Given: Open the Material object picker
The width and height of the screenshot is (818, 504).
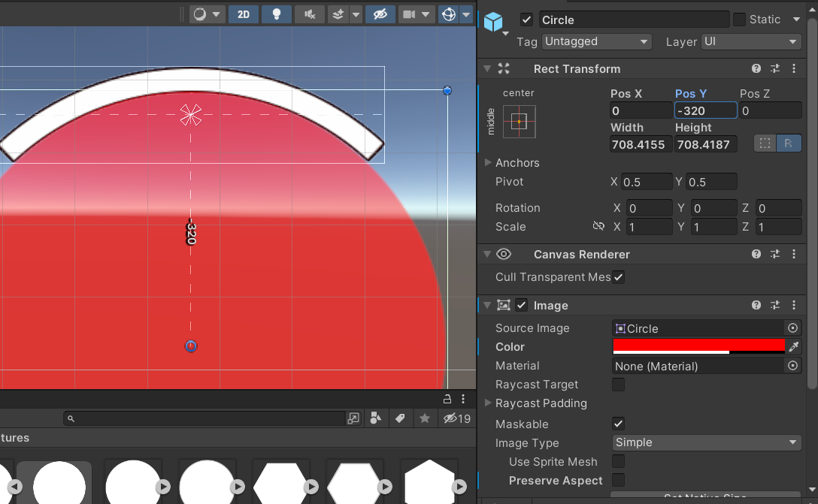Looking at the screenshot, I should (792, 366).
